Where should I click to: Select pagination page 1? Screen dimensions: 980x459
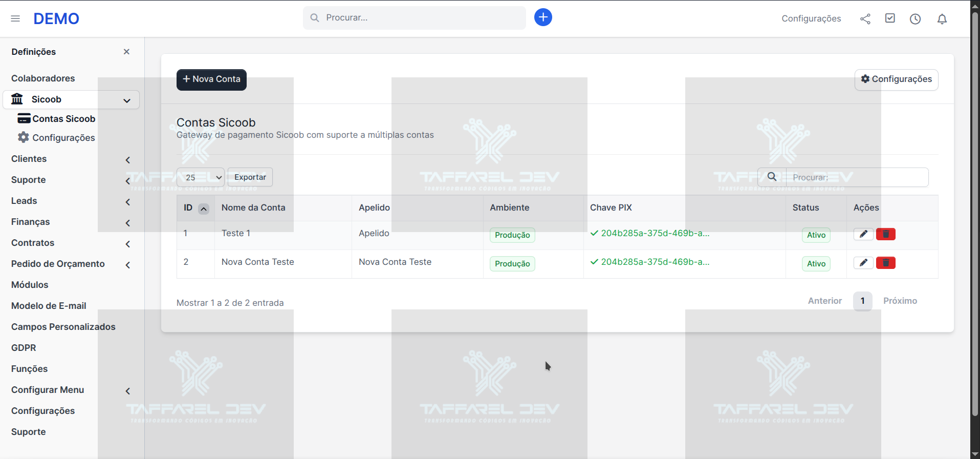[862, 301]
